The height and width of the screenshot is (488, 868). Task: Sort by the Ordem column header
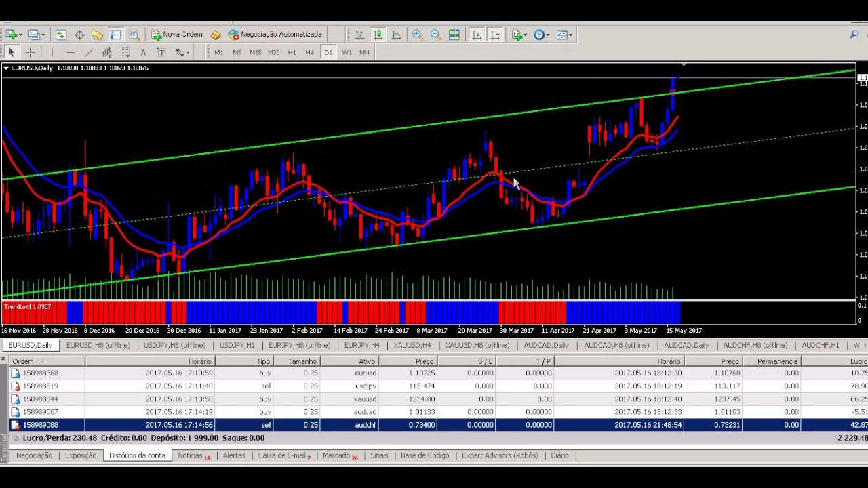[x=47, y=361]
